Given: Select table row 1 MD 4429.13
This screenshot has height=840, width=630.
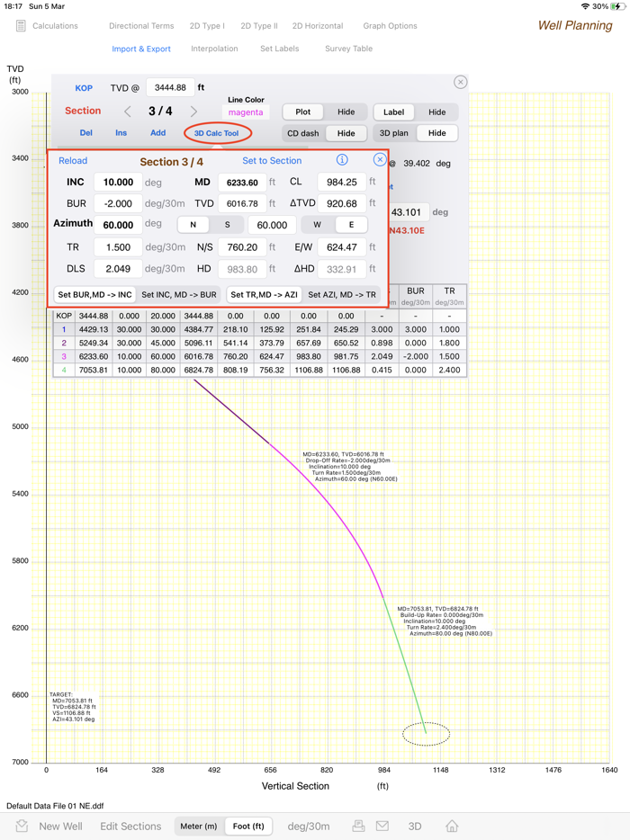Looking at the screenshot, I should (259, 329).
